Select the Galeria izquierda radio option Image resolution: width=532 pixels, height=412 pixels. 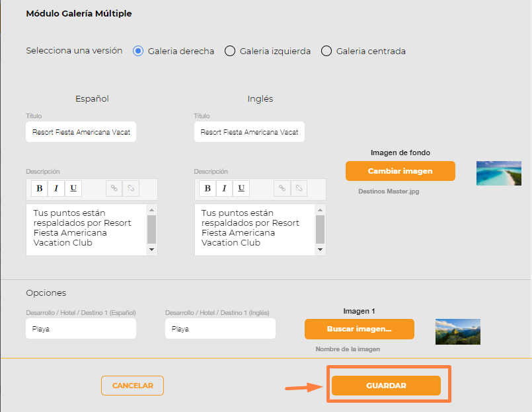[230, 51]
